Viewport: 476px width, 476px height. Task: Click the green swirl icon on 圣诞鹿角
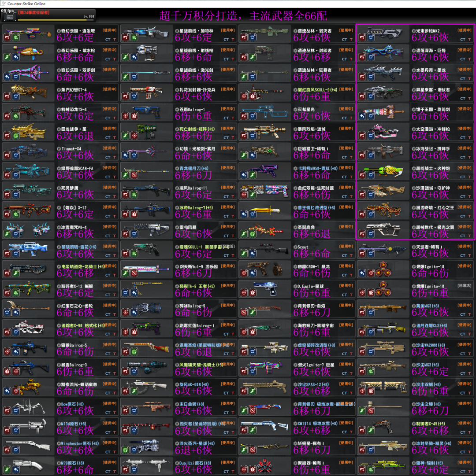tap(253, 234)
